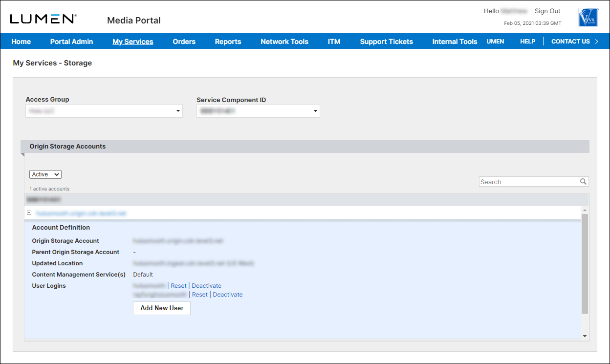This screenshot has height=364, width=610.
Task: Click the Vyvx logo icon
Action: [588, 17]
